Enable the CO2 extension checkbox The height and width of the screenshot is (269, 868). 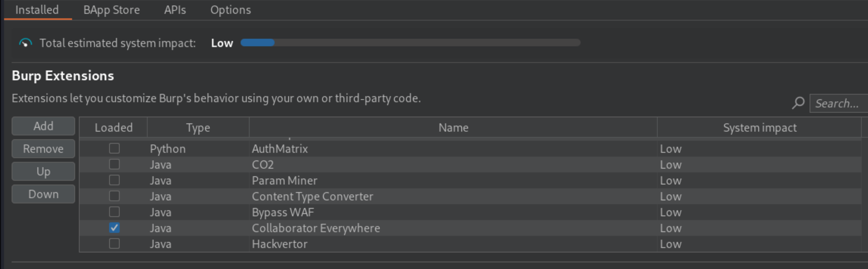(x=114, y=164)
